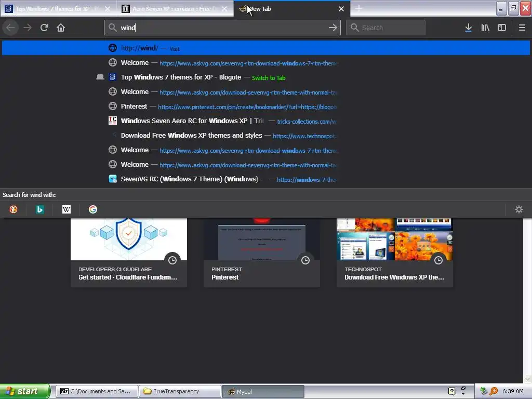The image size is (532, 399).
Task: Close the New Tab tab
Action: pyautogui.click(x=341, y=9)
